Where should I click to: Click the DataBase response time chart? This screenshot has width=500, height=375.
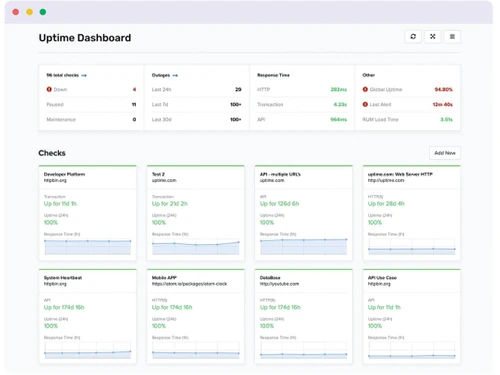pyautogui.click(x=304, y=350)
